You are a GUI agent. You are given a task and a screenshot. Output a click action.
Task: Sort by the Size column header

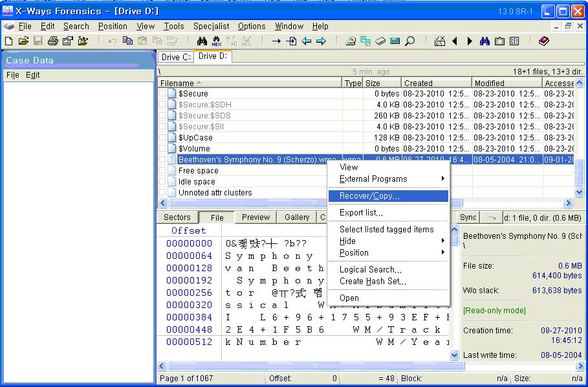coord(382,83)
